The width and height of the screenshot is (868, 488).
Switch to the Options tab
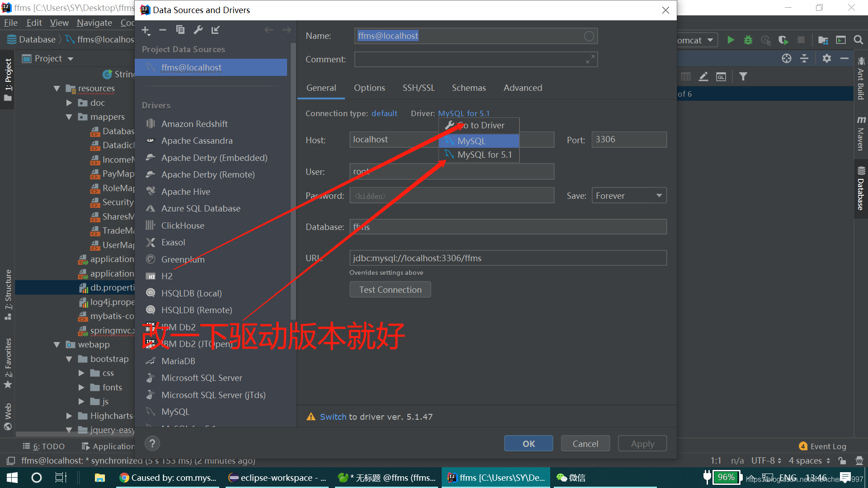pos(369,88)
